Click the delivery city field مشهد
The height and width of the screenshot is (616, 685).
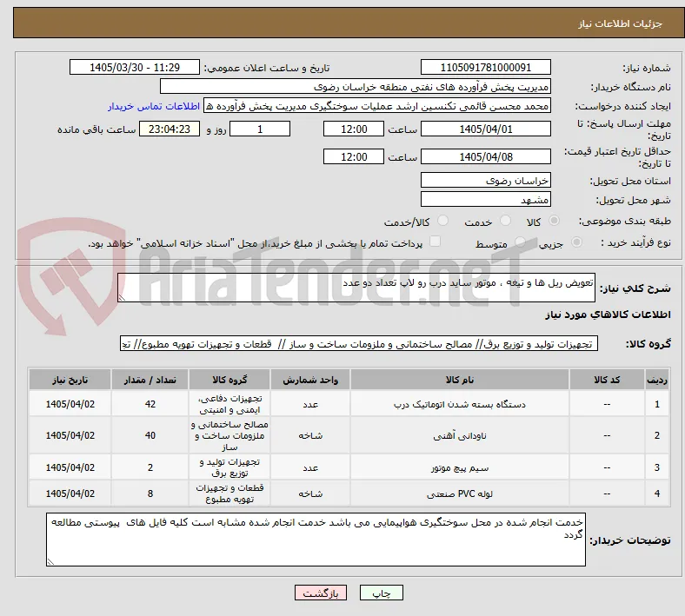[485, 199]
